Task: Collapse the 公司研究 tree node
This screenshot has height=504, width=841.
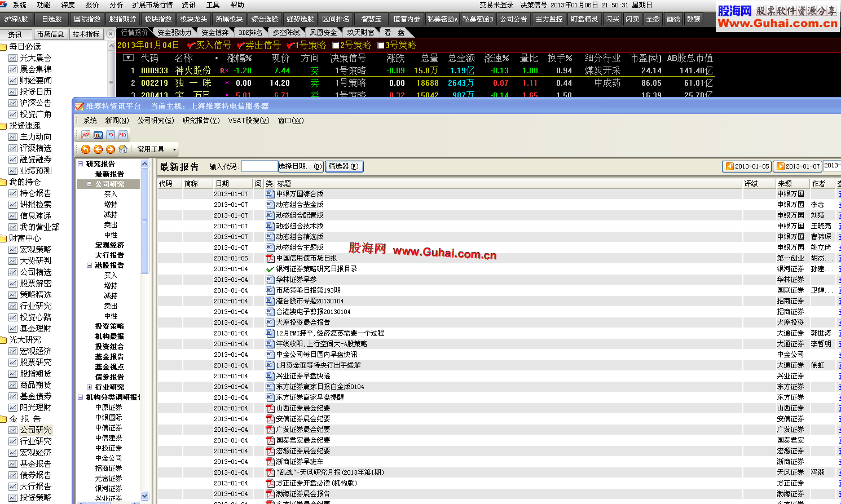Action: coord(89,184)
